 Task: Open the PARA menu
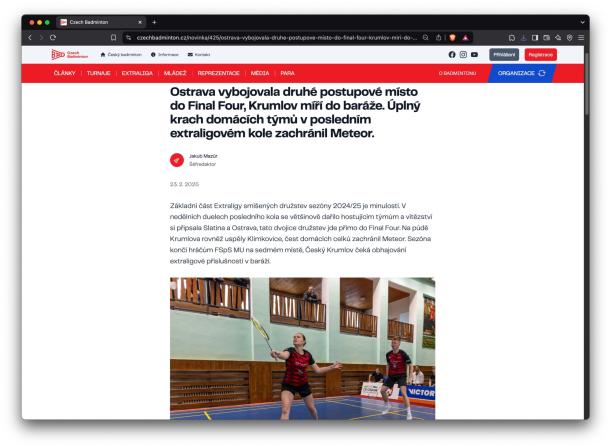(x=288, y=73)
